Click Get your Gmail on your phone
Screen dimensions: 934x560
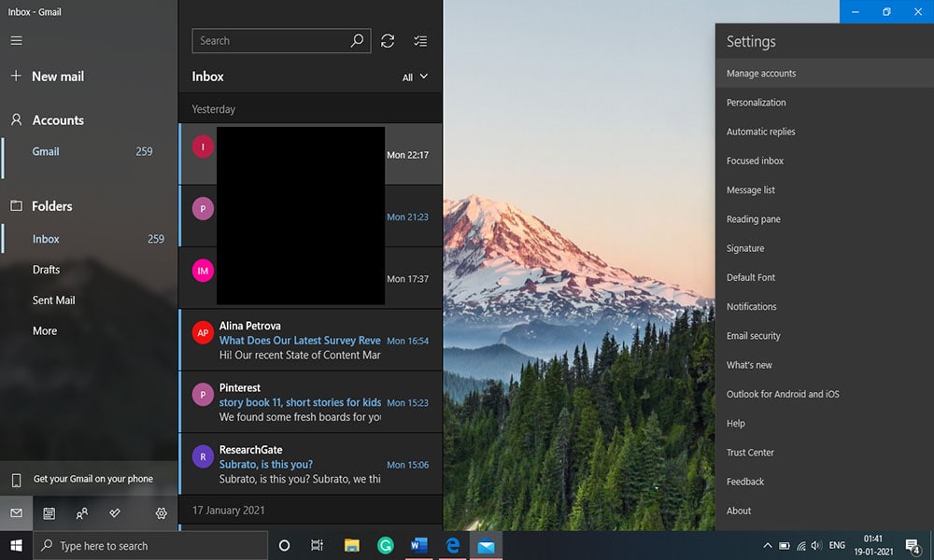pyautogui.click(x=89, y=479)
